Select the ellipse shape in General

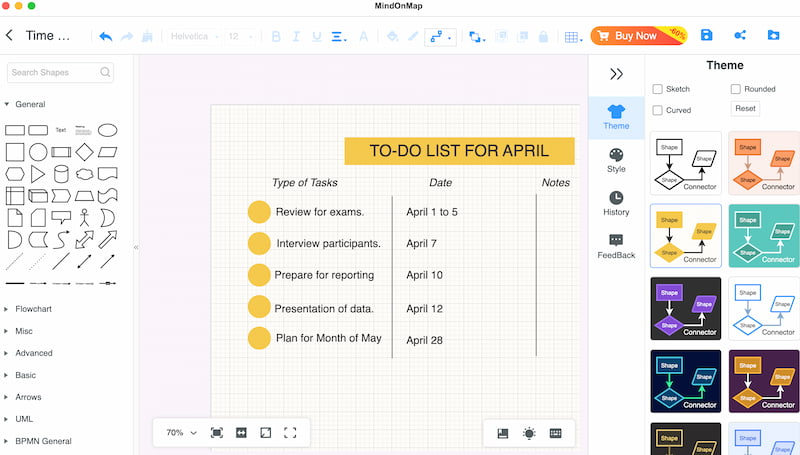pyautogui.click(x=108, y=130)
